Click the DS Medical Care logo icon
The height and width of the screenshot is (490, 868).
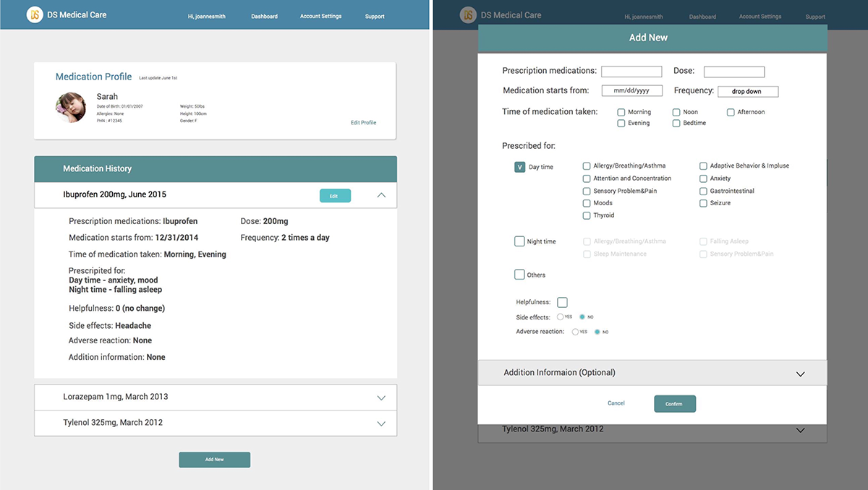34,15
